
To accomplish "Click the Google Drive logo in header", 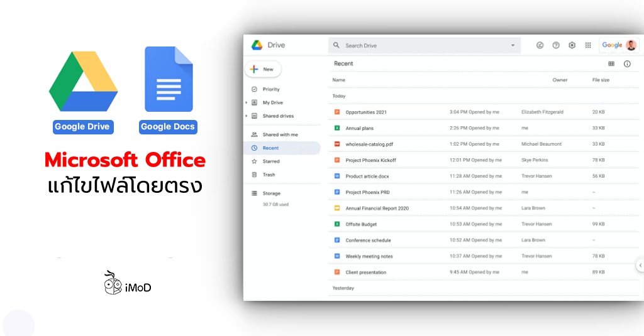I will point(257,45).
